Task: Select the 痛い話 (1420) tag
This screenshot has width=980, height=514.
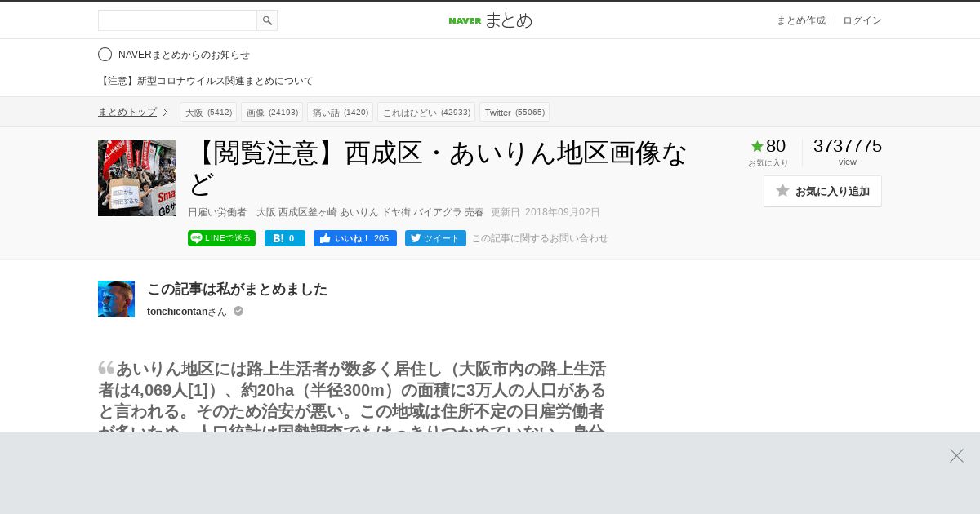Action: tap(340, 112)
